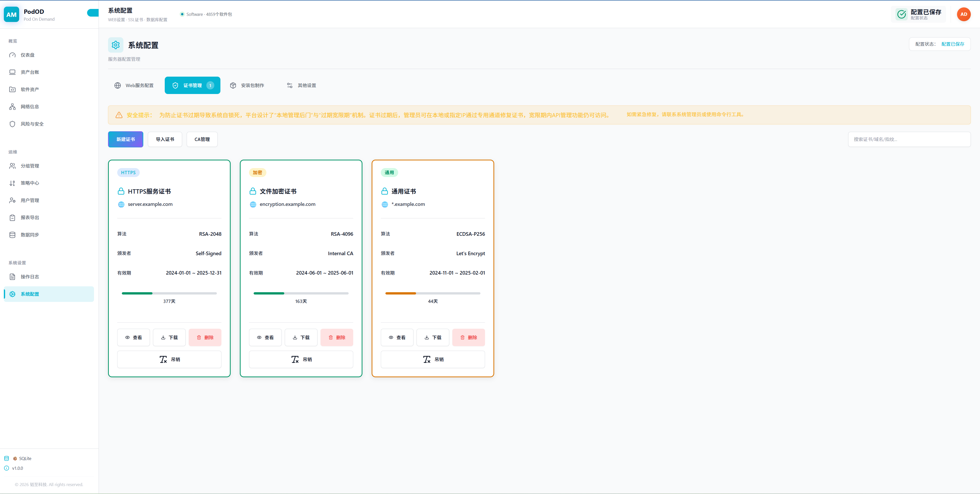This screenshot has width=980, height=494.
Task: Click the 44天 validity progress bar on 通用证书
Action: 433,293
